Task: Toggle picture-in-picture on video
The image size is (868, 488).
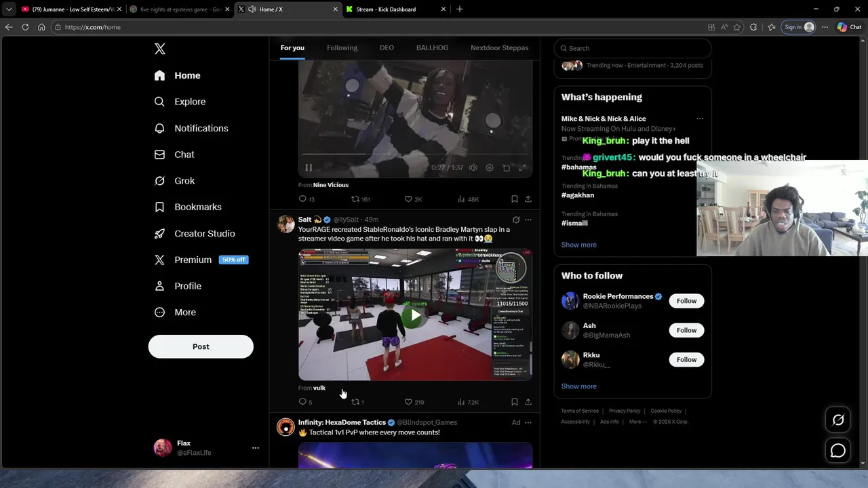Action: click(506, 167)
